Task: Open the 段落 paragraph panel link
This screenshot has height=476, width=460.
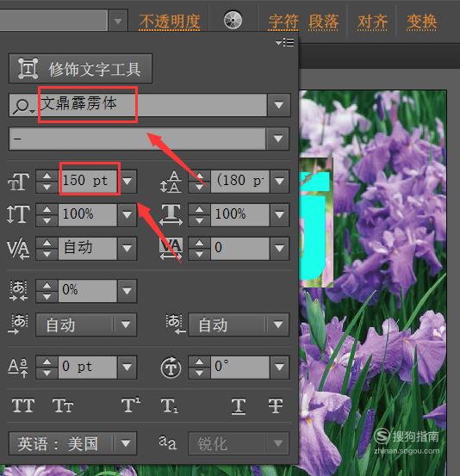Action: (323, 22)
